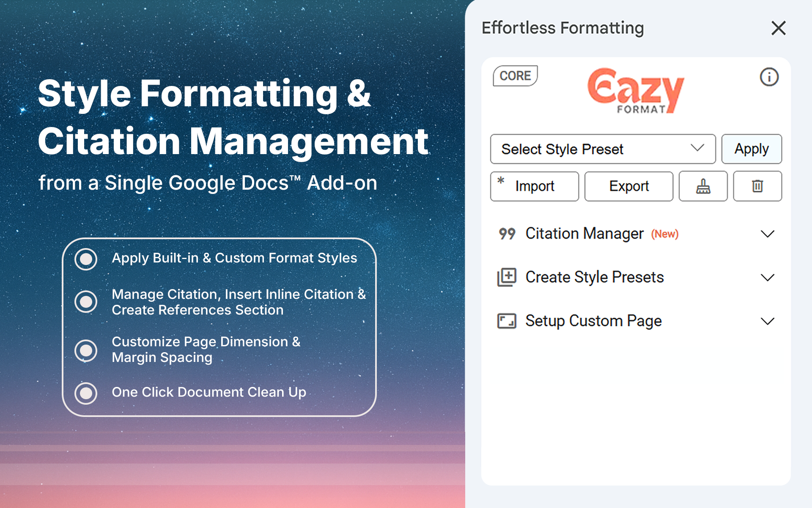Select the Manage Citation radio bullet
Screen dimensions: 812x508
coord(86,302)
